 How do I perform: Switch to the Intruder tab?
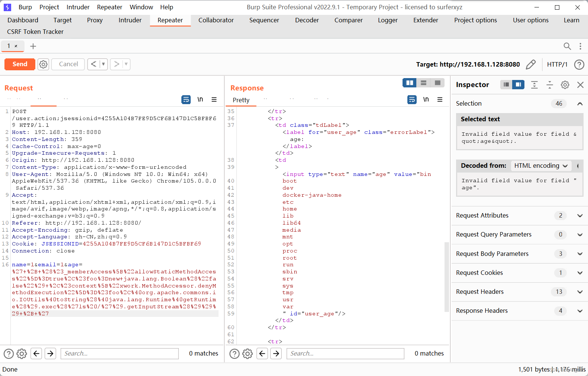coord(130,20)
